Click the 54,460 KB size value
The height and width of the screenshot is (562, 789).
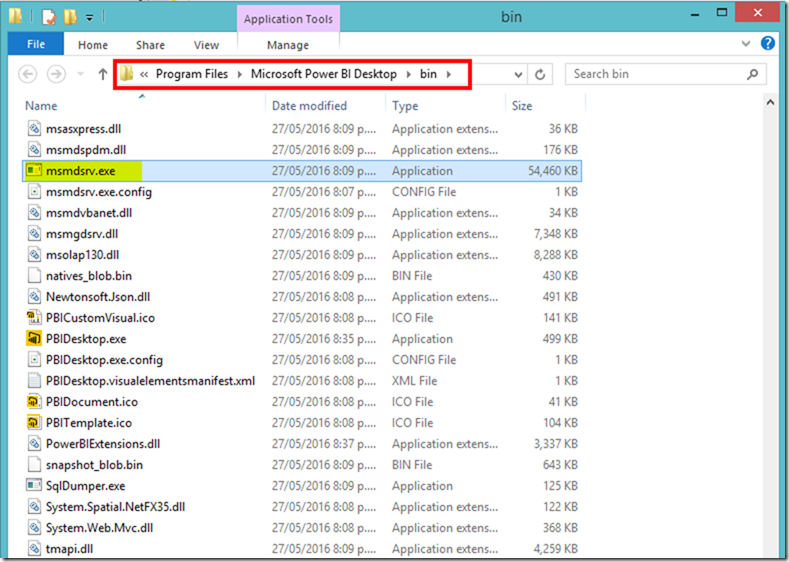tap(553, 171)
